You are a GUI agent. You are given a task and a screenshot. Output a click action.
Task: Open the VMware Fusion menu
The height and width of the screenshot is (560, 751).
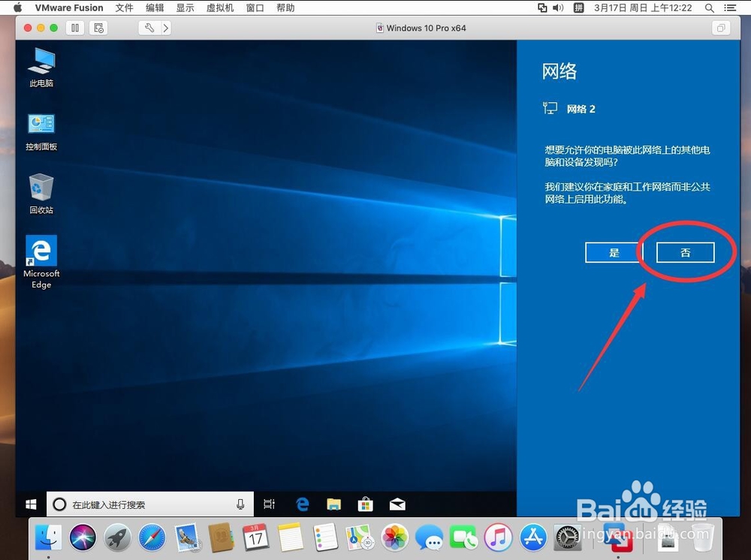[69, 8]
